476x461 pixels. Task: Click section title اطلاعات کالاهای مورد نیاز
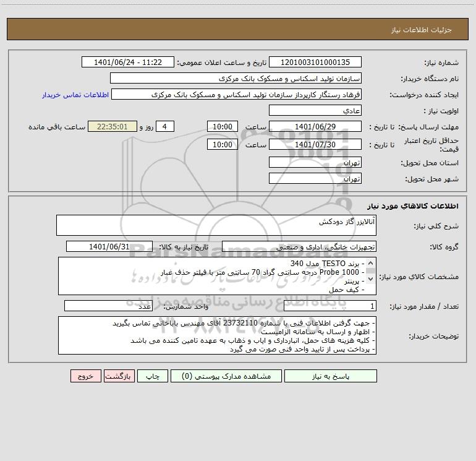click(413, 205)
